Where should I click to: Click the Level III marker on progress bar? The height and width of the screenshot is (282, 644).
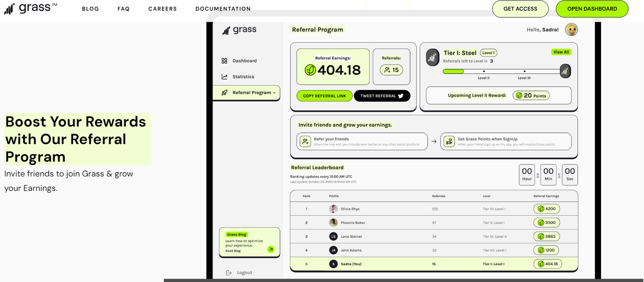point(524,71)
